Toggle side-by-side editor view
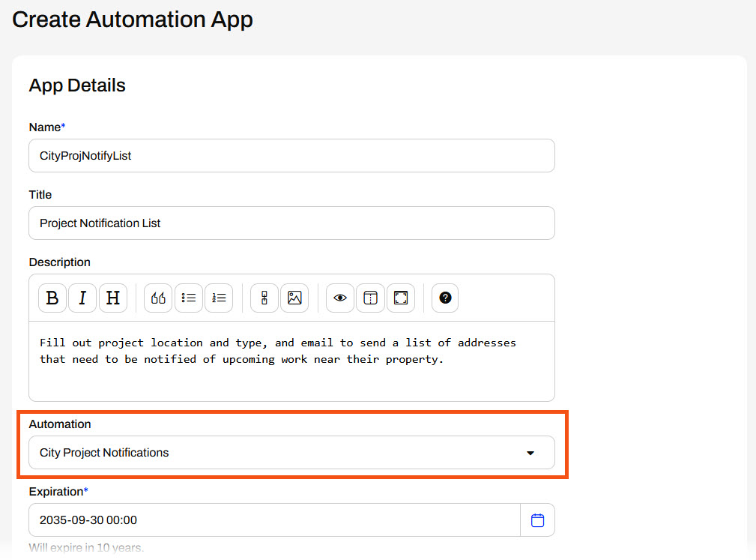 tap(370, 298)
